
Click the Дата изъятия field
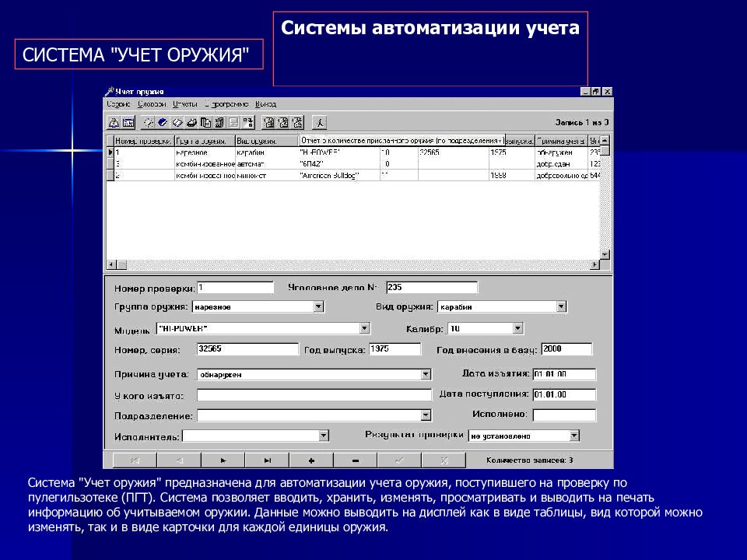click(x=564, y=374)
